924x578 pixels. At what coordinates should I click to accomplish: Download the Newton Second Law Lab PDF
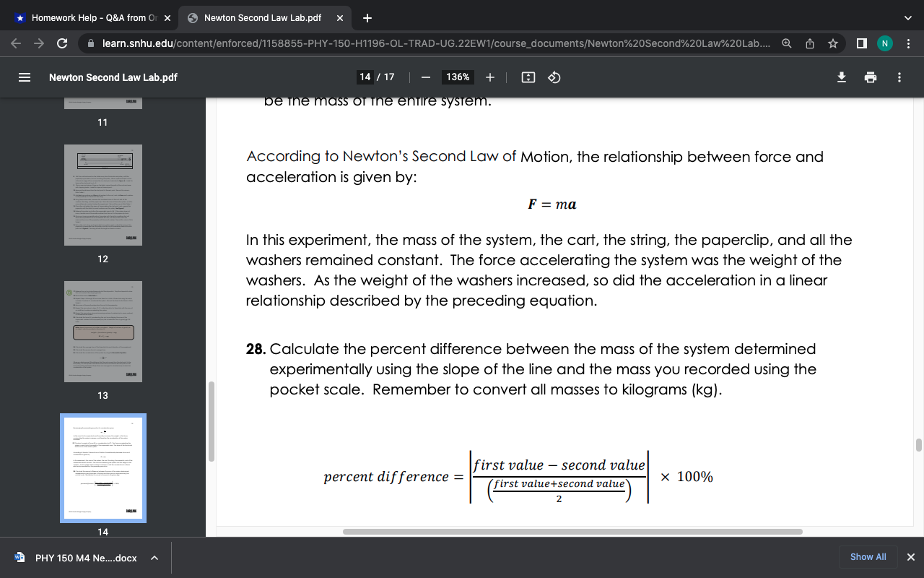[841, 77]
